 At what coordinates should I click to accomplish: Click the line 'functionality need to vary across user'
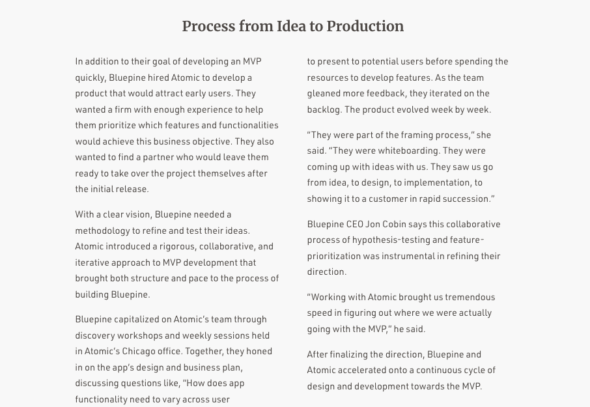(152, 399)
